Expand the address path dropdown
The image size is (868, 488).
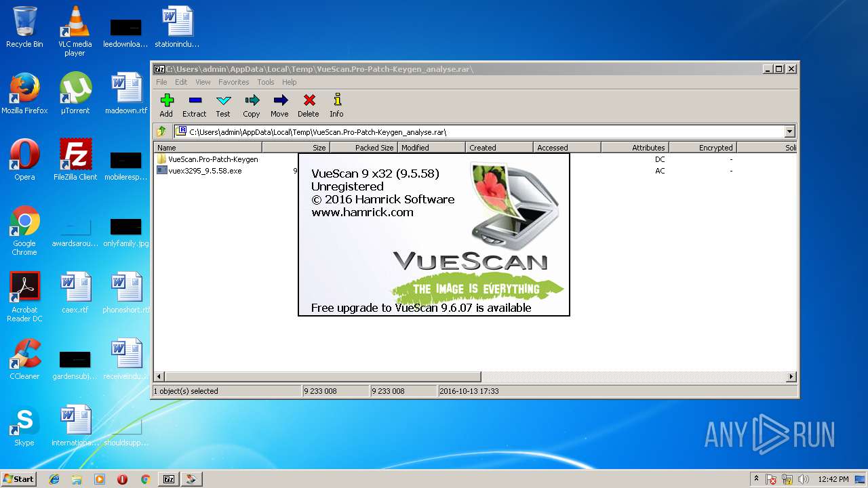(789, 132)
